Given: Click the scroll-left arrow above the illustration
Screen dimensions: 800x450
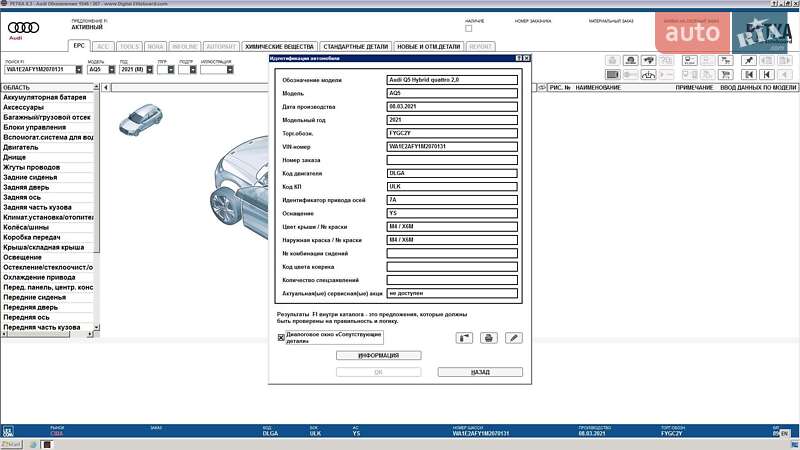Looking at the screenshot, I should click(x=106, y=88).
